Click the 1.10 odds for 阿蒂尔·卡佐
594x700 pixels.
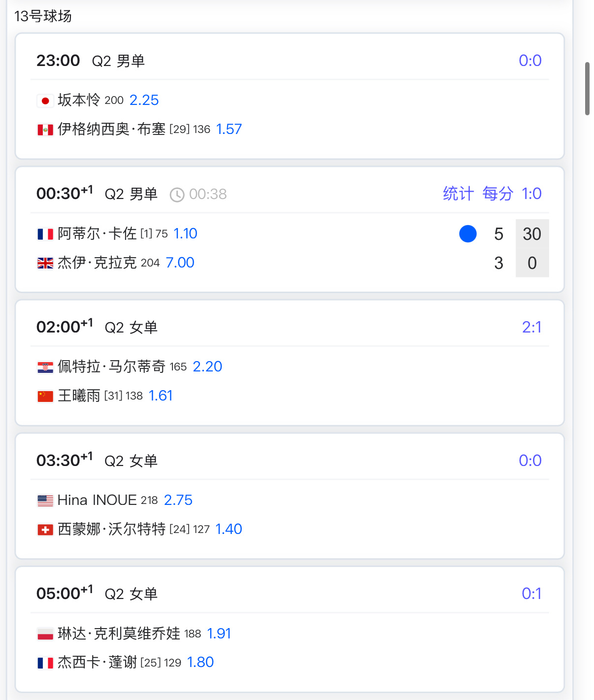[185, 233]
